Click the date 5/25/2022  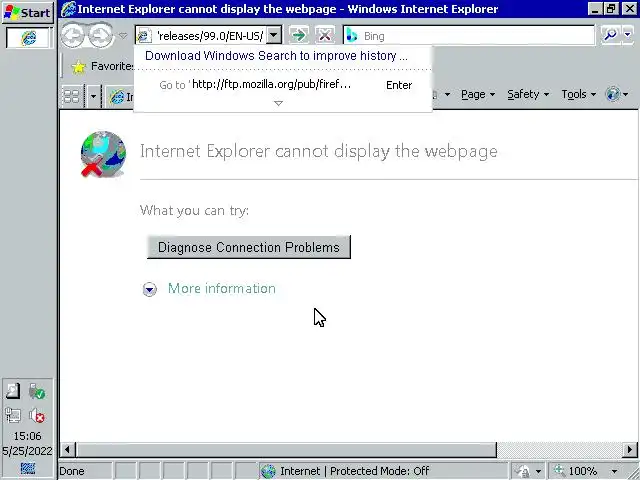(x=27, y=451)
